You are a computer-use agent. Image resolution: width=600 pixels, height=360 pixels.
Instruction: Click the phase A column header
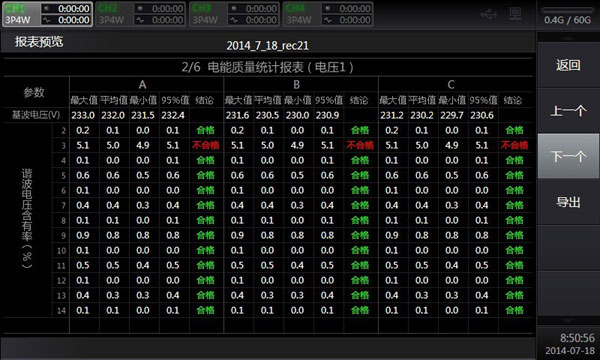(142, 85)
